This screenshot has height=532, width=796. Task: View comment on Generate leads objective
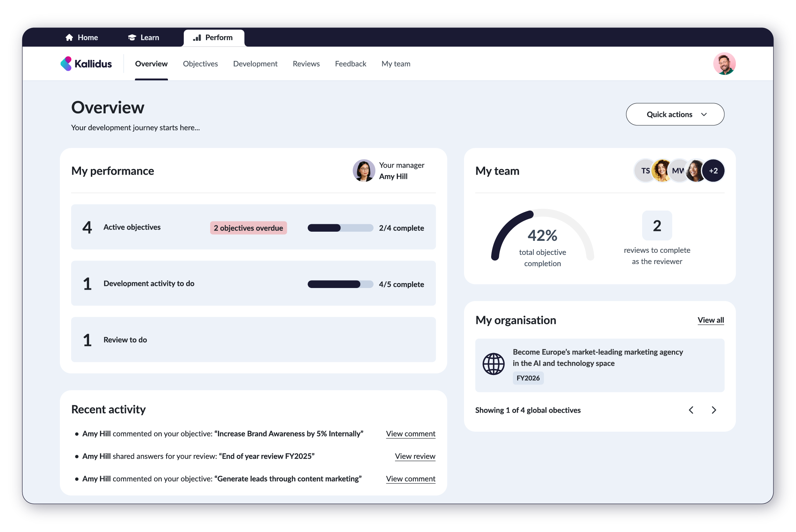click(x=411, y=479)
